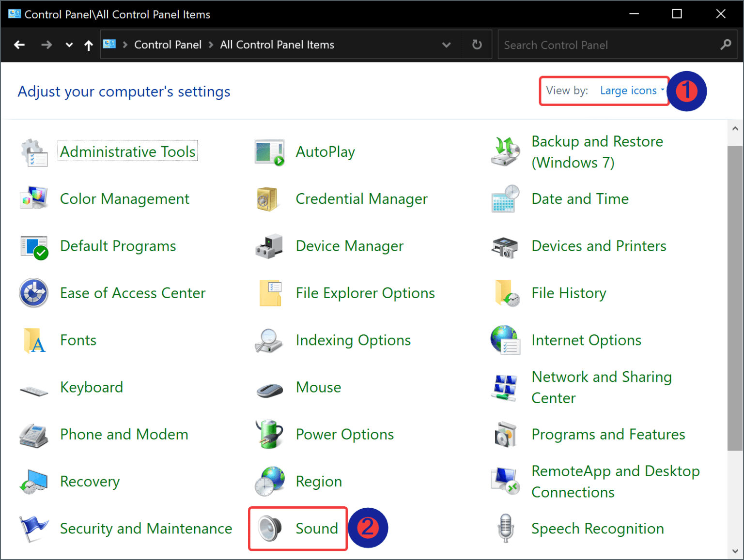Screen dimensions: 744x560
Task: Expand the back navigation recent pages chevron
Action: coord(69,45)
